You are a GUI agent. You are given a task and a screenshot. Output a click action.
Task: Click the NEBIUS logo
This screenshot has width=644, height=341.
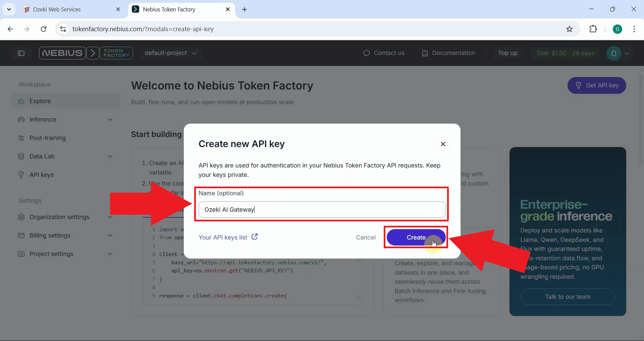click(62, 53)
